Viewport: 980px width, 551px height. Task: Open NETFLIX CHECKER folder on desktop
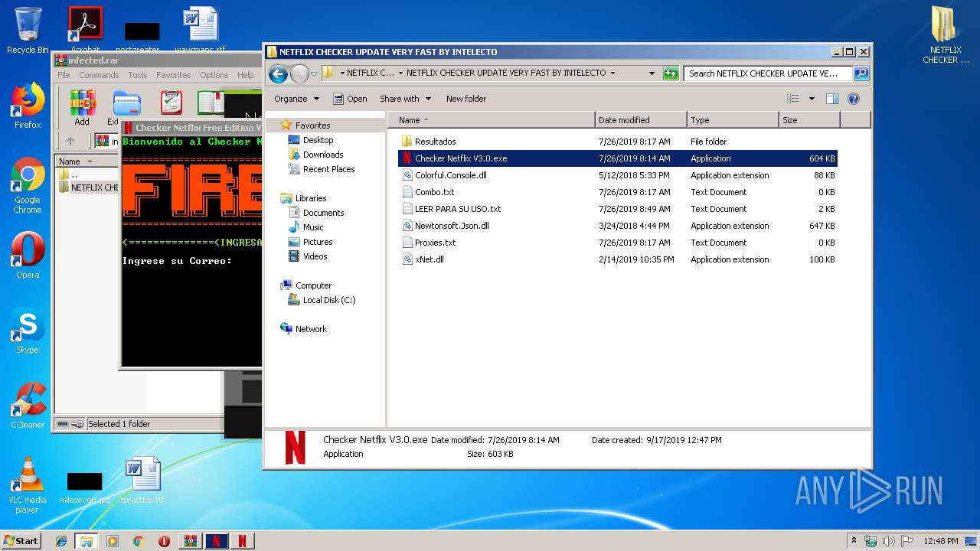[946, 35]
